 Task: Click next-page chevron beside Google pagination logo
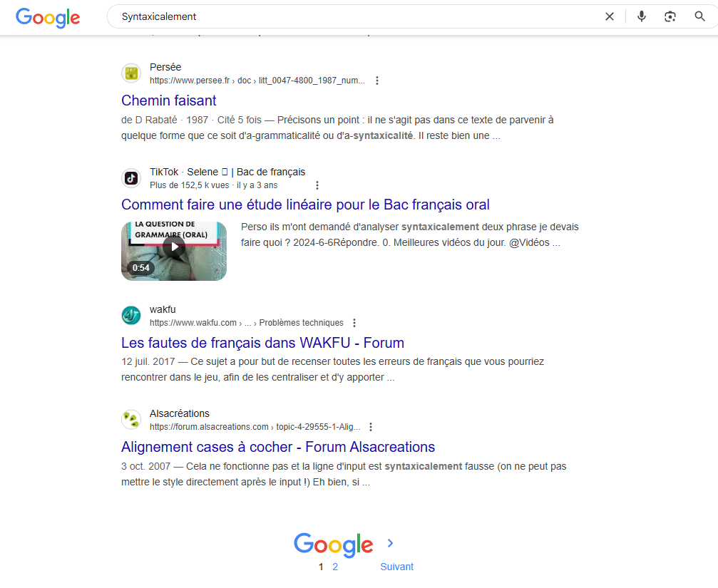[x=390, y=543]
